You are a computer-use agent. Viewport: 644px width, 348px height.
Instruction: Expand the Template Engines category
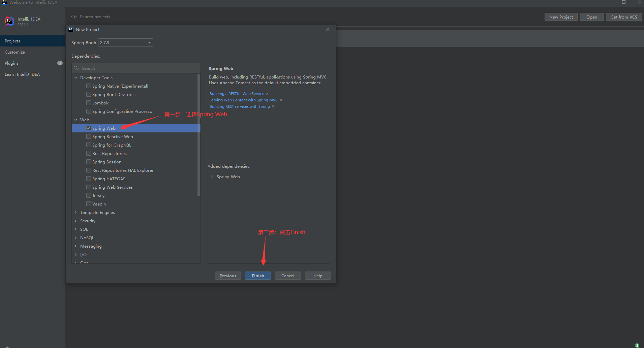tap(75, 212)
